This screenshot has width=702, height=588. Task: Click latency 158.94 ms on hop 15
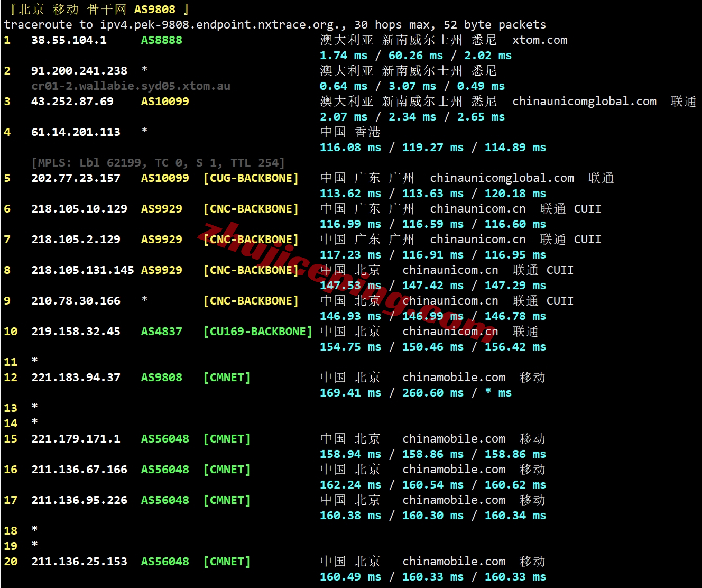(x=350, y=454)
